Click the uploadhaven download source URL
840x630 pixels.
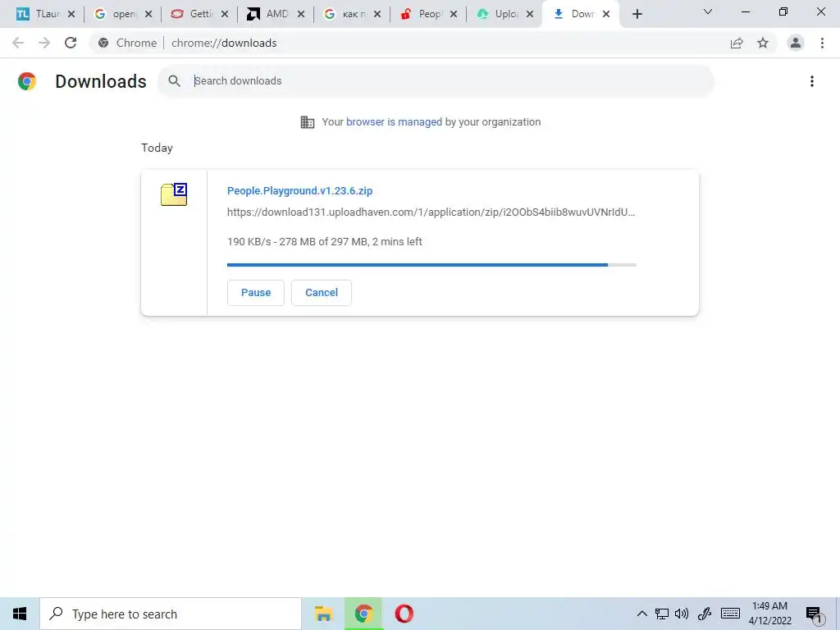(x=431, y=212)
